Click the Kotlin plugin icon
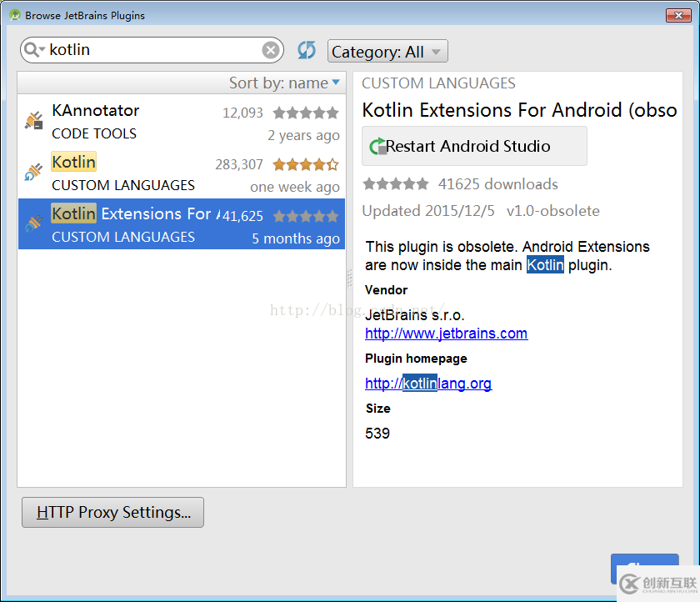Image resolution: width=700 pixels, height=602 pixels. (33, 173)
